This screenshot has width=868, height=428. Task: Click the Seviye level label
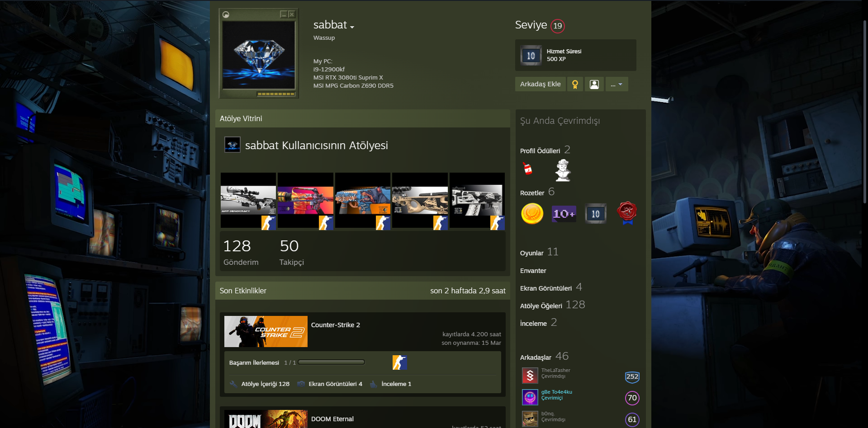pyautogui.click(x=531, y=25)
